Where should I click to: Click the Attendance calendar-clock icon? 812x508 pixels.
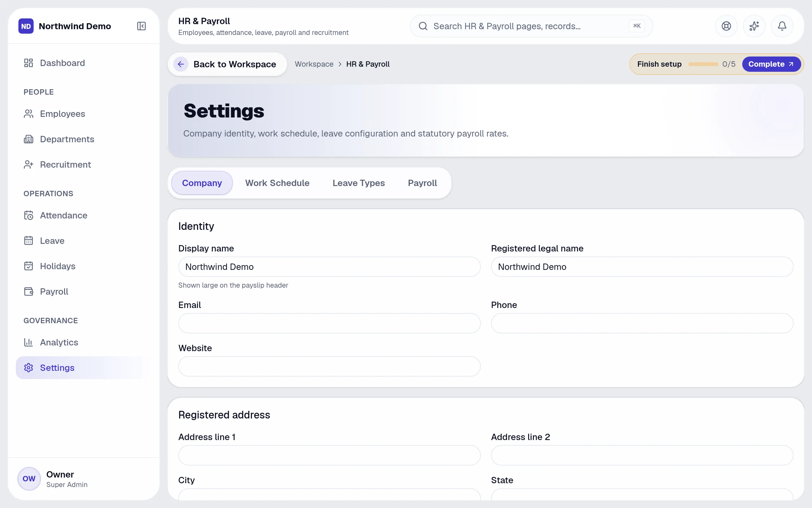29,215
